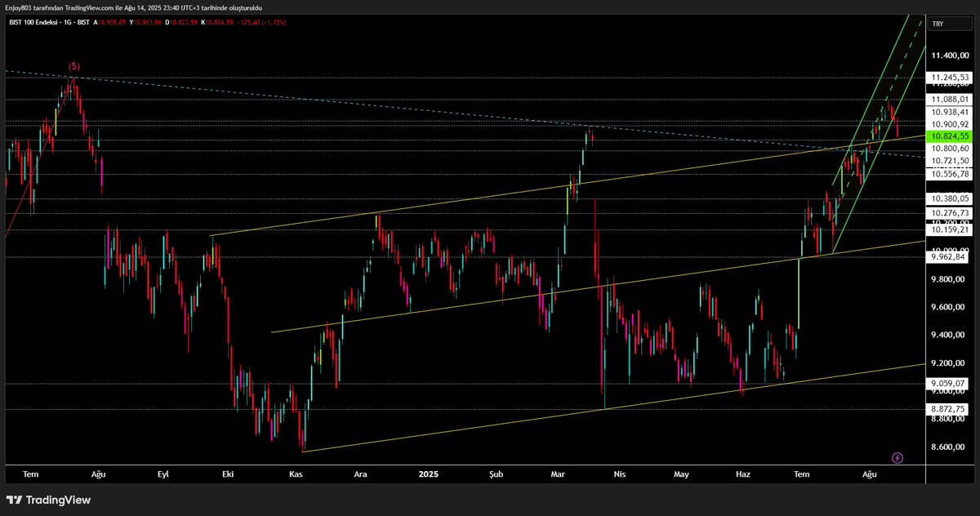Click the 10.938,41 price level label
The image size is (980, 516).
(x=947, y=113)
